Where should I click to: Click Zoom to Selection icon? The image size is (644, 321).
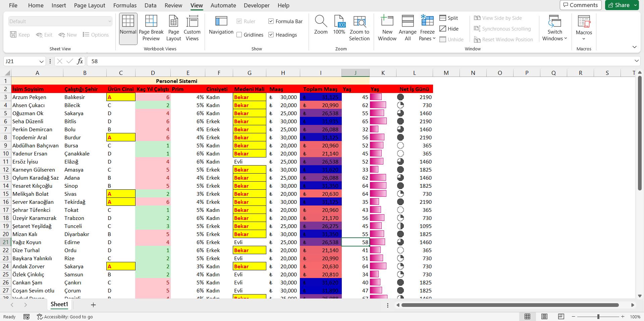pos(359,28)
